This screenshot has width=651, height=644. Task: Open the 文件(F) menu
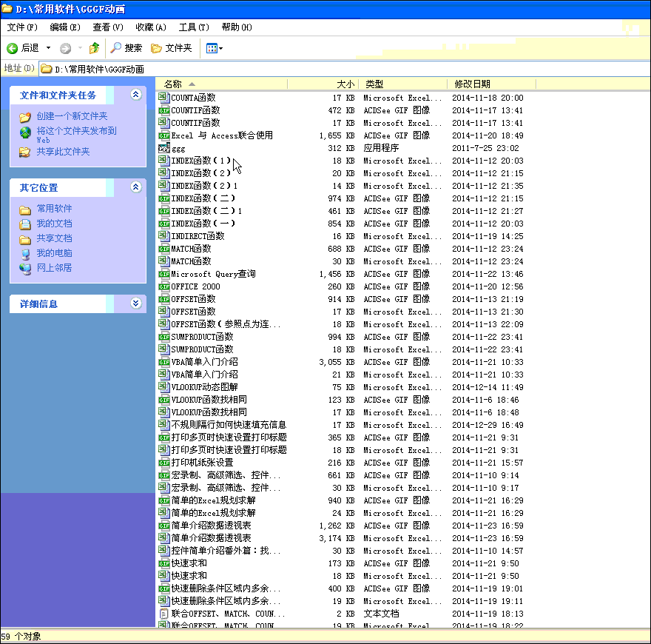tap(22, 27)
